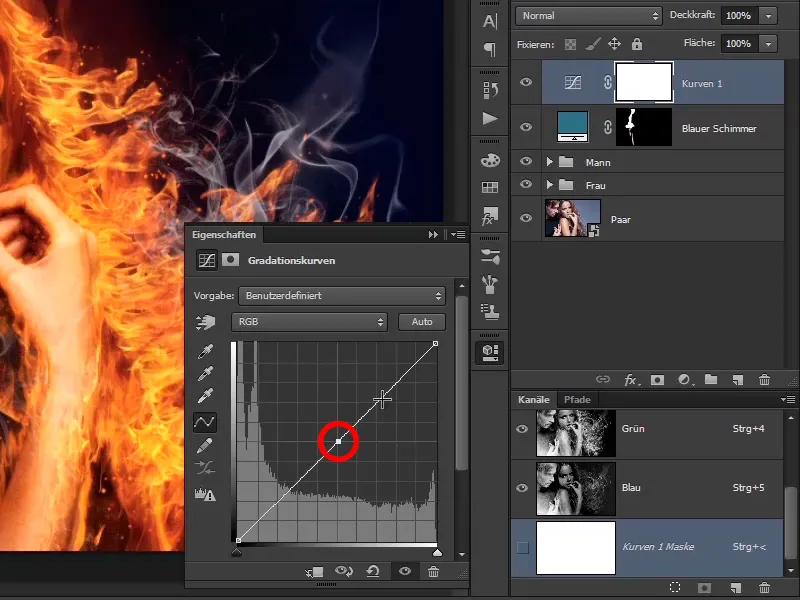
Task: Open the Color palette panel icon
Action: 490,161
